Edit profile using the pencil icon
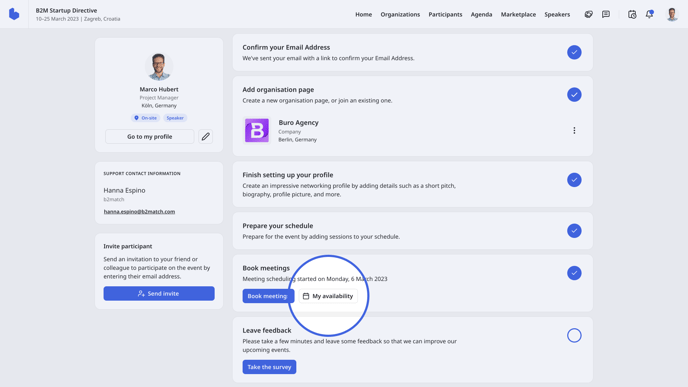Screen dimensions: 688x387 click(205, 136)
